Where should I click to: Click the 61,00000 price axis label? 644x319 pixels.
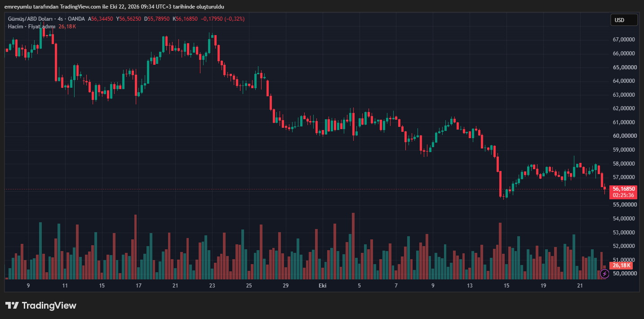[x=624, y=122]
